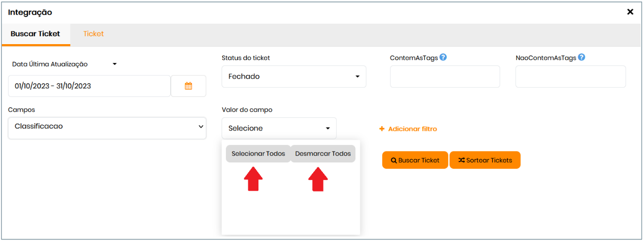Click the NaoContemAsTags help question icon
Viewport: 644px width, 242px height.
[x=581, y=57]
